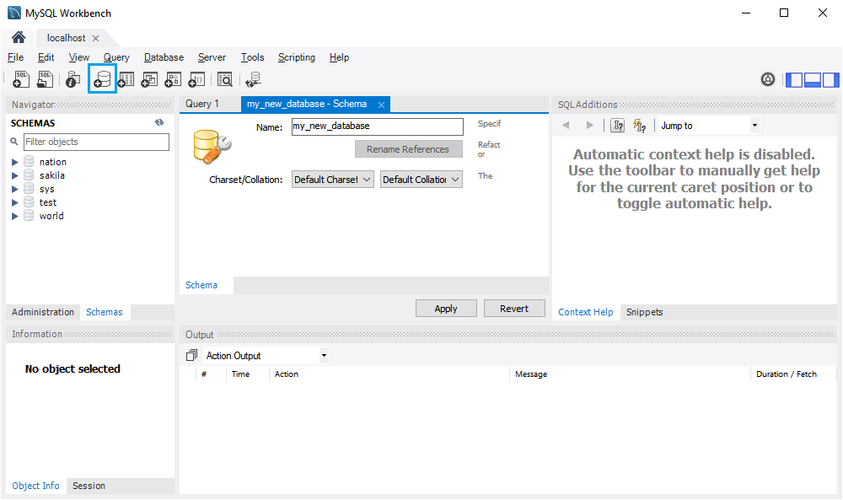Open the Edit menu

coord(46,57)
